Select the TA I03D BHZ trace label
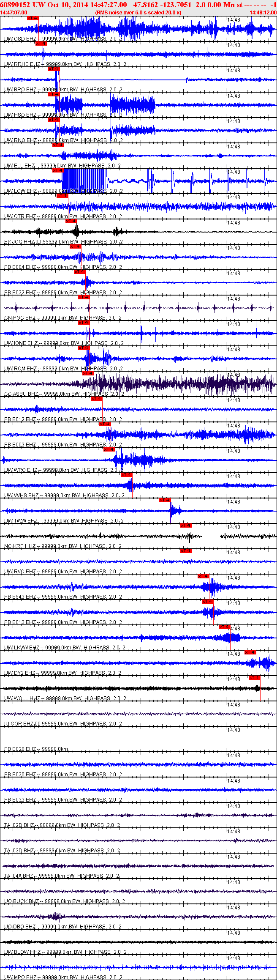 62,851
